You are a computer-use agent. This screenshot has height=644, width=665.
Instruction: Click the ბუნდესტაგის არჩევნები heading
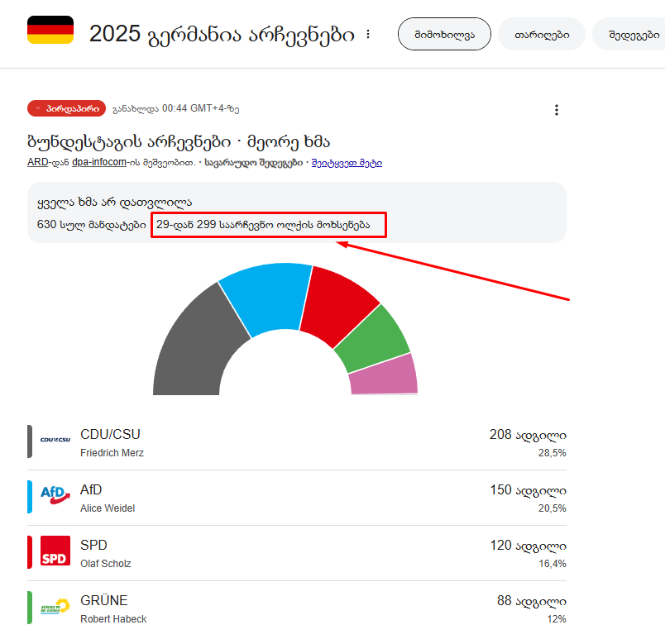coord(129,141)
